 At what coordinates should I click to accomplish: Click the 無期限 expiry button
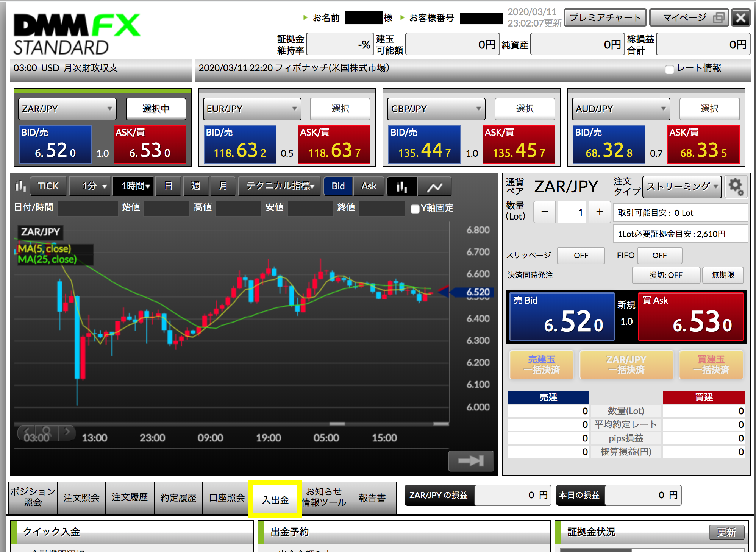pos(723,275)
